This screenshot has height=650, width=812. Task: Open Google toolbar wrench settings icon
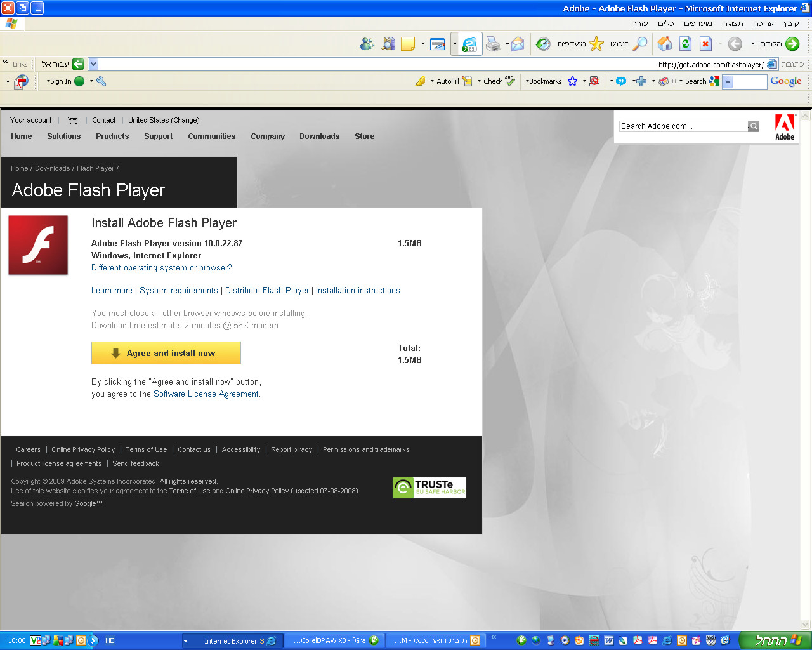(101, 81)
